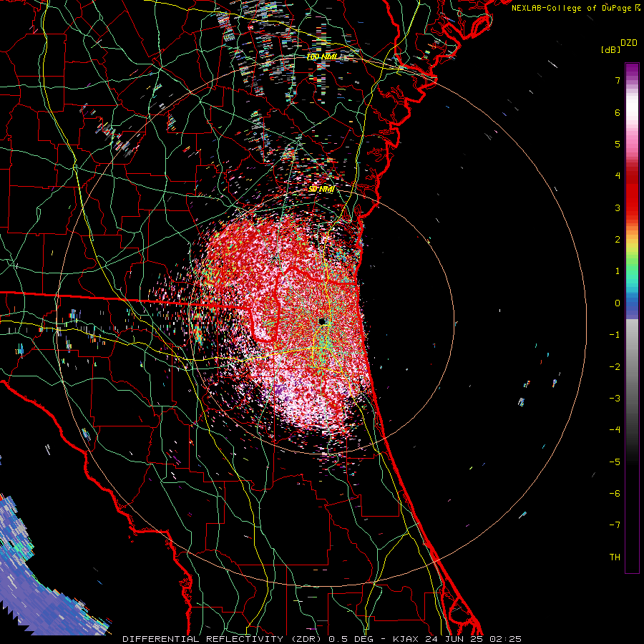Click the 02:25 time stamp
The height and width of the screenshot is (644, 644).
(506, 639)
